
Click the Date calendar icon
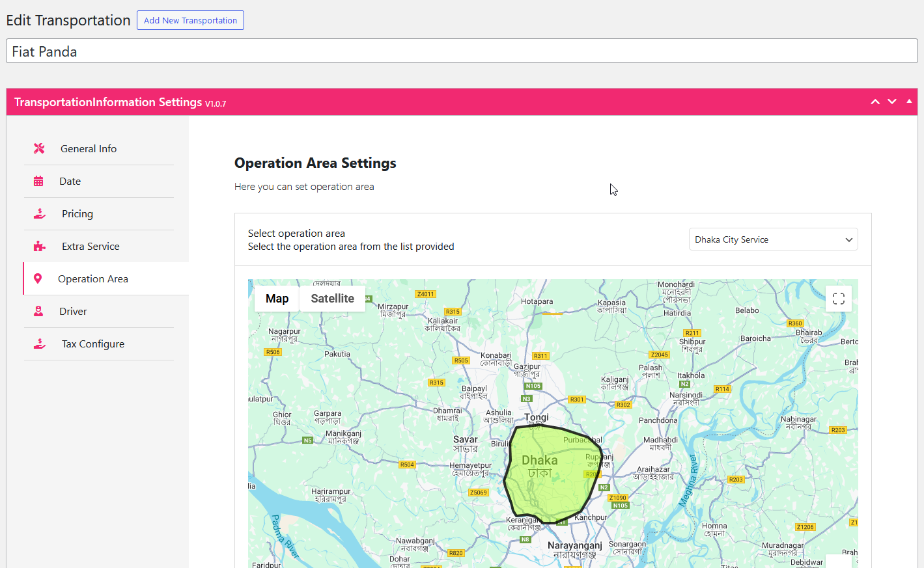[x=38, y=182]
